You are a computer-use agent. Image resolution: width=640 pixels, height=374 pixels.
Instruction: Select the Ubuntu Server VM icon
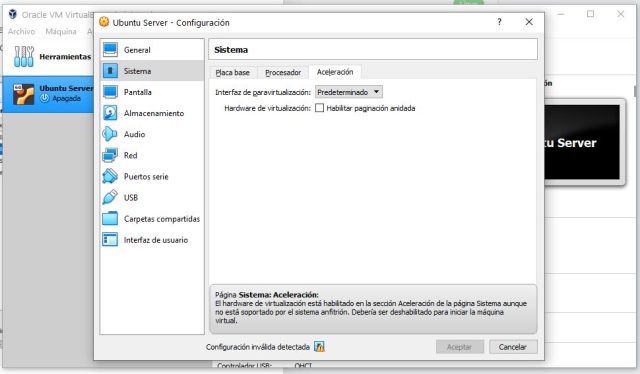[x=24, y=94]
